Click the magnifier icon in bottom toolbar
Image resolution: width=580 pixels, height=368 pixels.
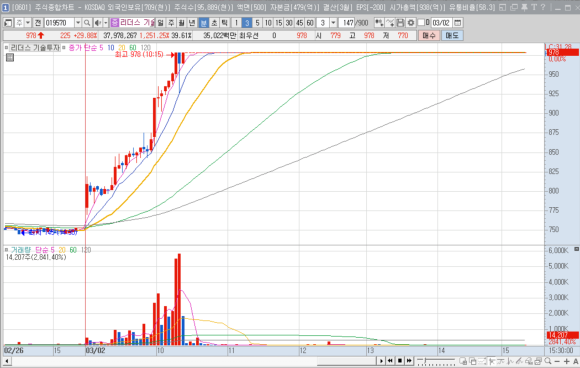click(548, 361)
